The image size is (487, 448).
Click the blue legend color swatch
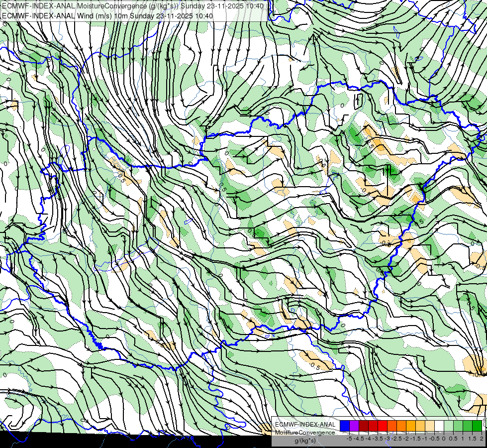pos(345,426)
